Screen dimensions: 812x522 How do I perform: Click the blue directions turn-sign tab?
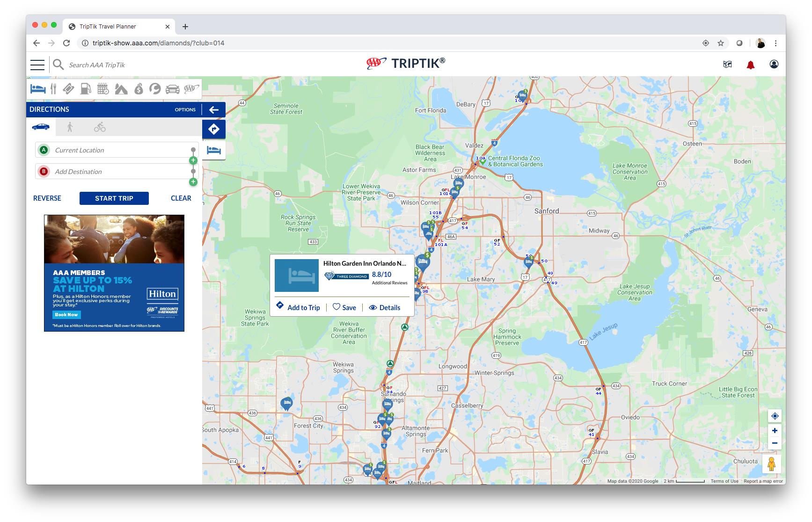pyautogui.click(x=214, y=129)
